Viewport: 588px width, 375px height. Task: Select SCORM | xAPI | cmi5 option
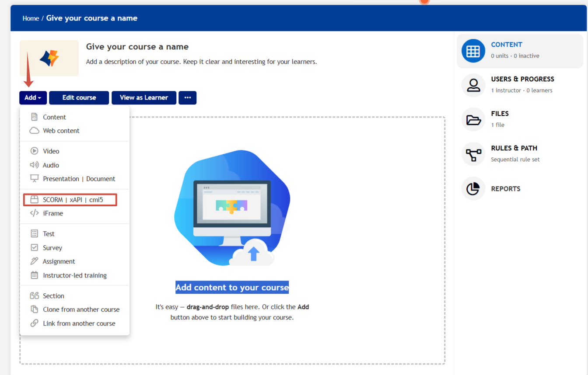[73, 200]
